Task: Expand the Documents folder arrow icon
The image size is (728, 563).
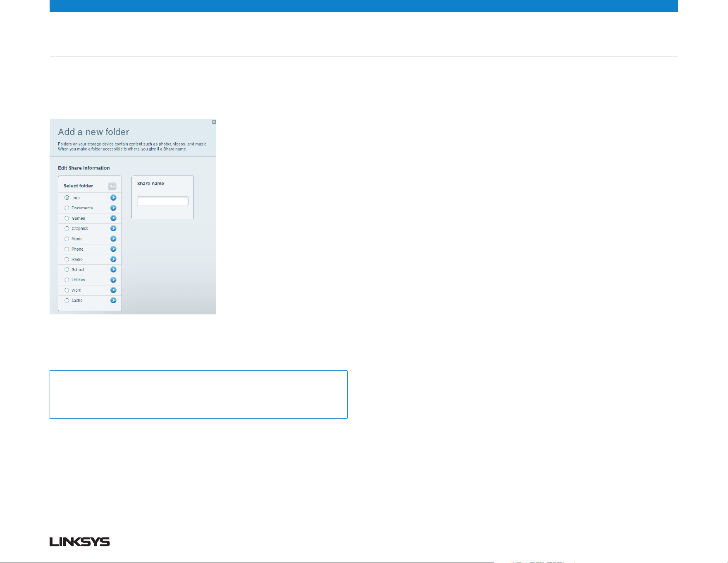Action: (x=113, y=208)
